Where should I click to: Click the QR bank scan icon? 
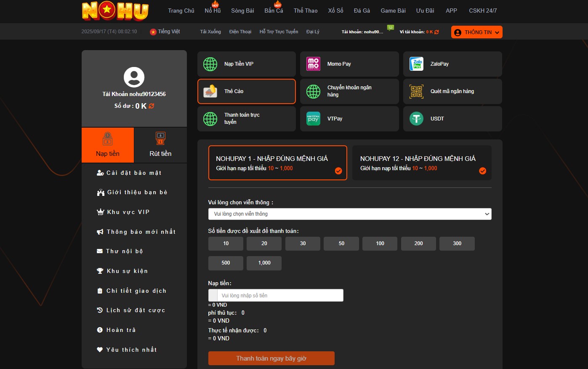click(x=416, y=91)
